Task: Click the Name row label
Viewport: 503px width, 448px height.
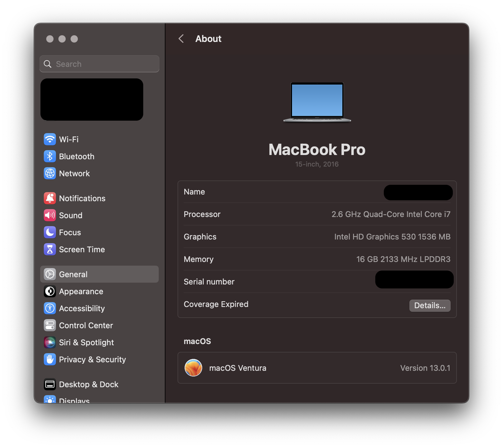Action: (194, 192)
